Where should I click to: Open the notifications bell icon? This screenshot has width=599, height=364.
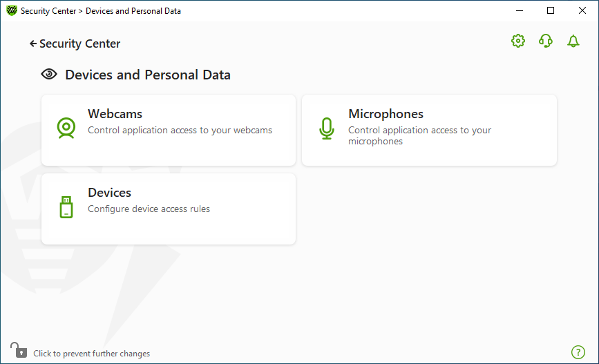pos(573,41)
